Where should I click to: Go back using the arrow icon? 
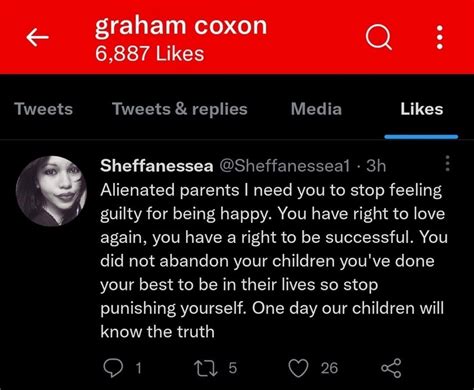coord(38,37)
